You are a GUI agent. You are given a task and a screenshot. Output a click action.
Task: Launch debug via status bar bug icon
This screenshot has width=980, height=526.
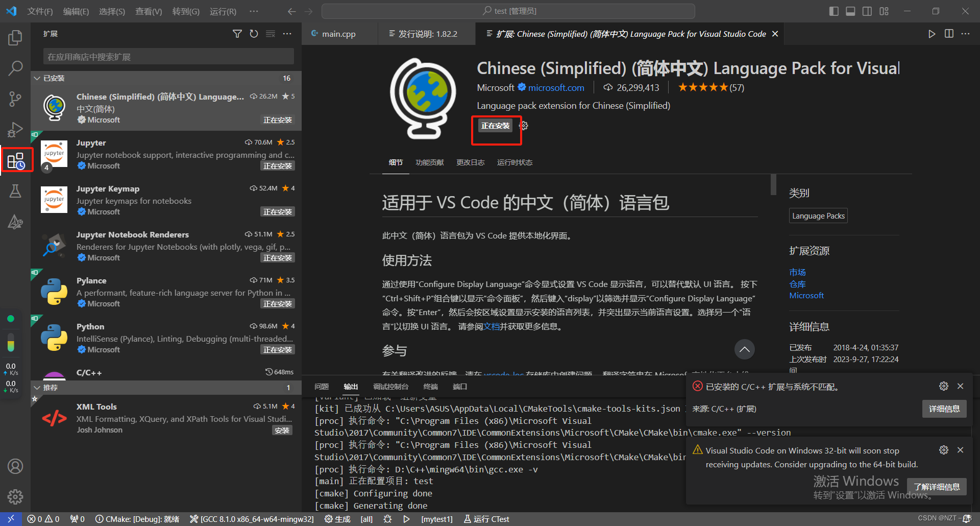[x=388, y=519]
